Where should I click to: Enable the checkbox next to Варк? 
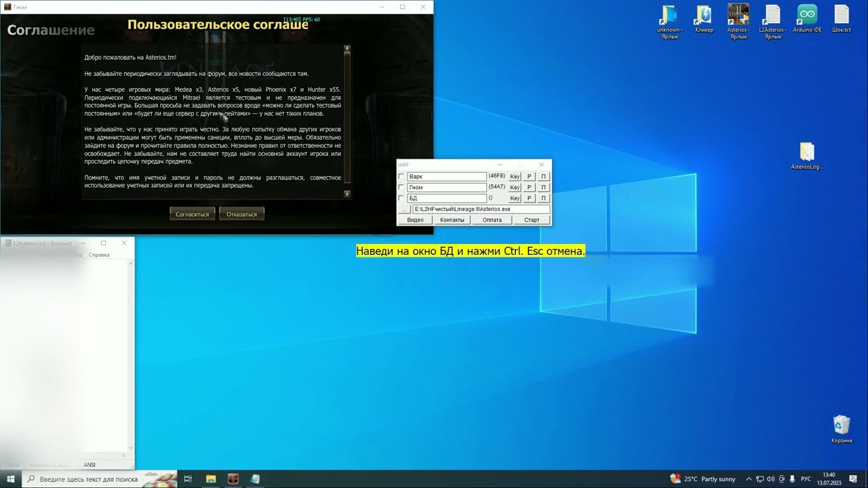401,177
